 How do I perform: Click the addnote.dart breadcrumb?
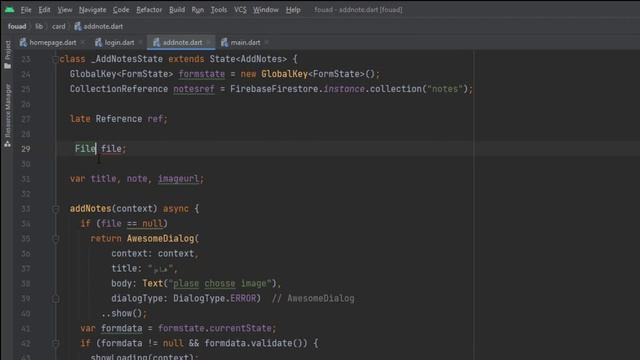point(98,27)
